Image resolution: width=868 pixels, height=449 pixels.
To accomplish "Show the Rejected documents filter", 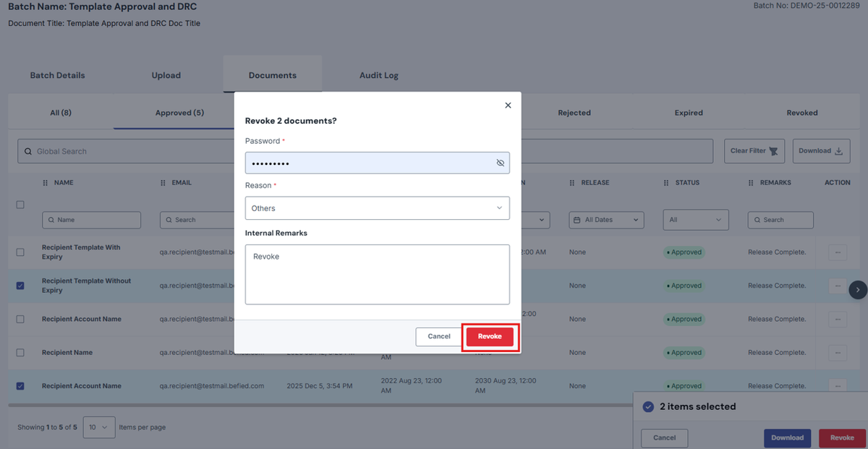I will point(574,113).
